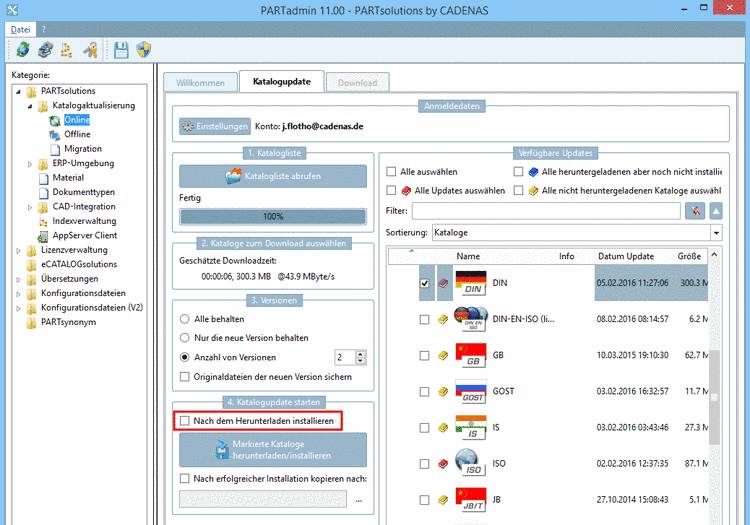Click the yellow status icon in GOST row

[443, 392]
